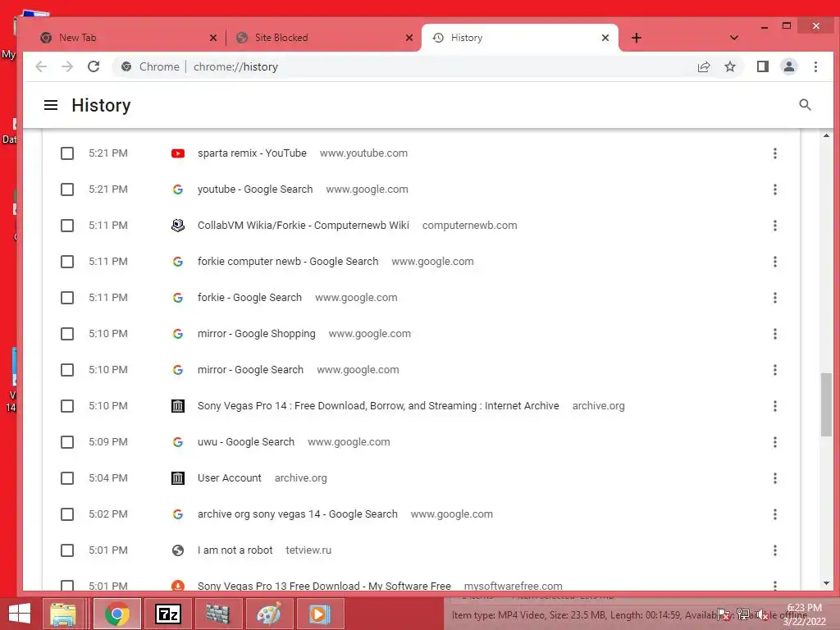Tick the forkie computer newb checkbox
Image resolution: width=840 pixels, height=630 pixels.
click(67, 262)
